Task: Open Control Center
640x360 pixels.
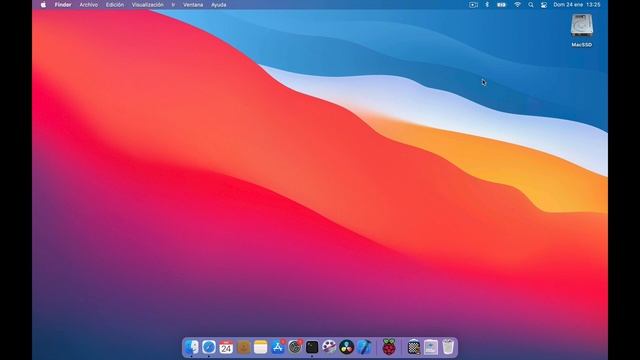Action: pyautogui.click(x=544, y=5)
